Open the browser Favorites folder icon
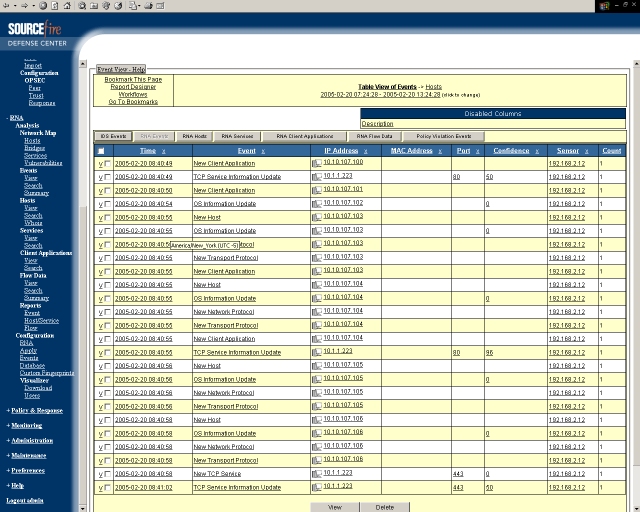The width and height of the screenshot is (640, 512). point(94,6)
